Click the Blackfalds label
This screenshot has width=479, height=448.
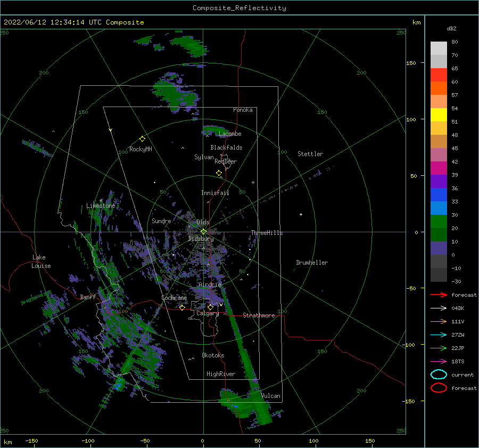(226, 148)
